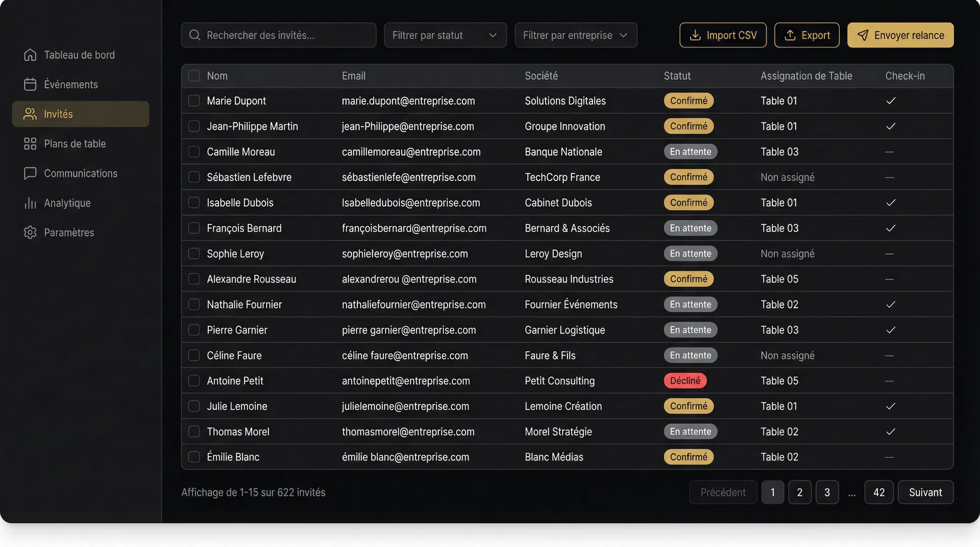Open the Filtrer par statut dropdown
Screen dimensions: 980x547
click(x=445, y=35)
